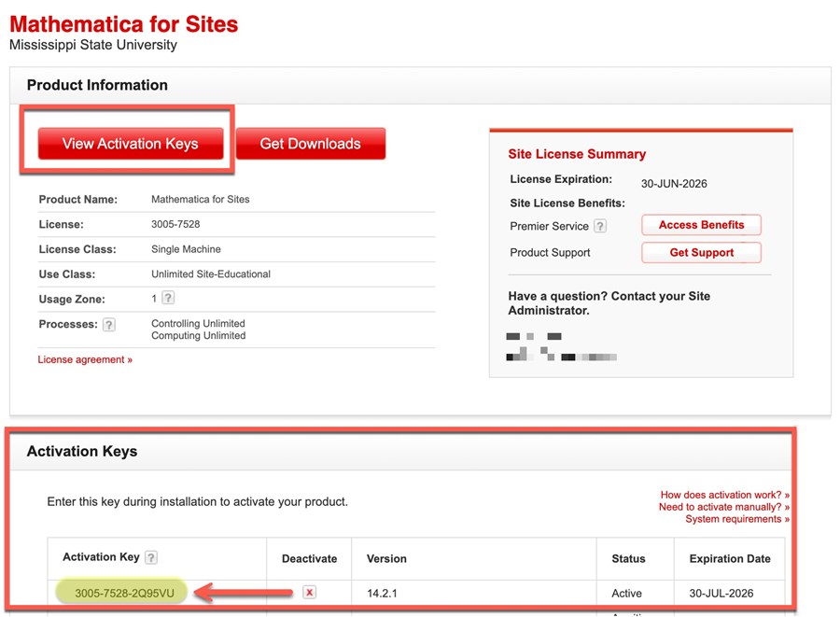The image size is (840, 617).
Task: Click the 'Mathematica for Sites' page title
Action: [x=124, y=24]
